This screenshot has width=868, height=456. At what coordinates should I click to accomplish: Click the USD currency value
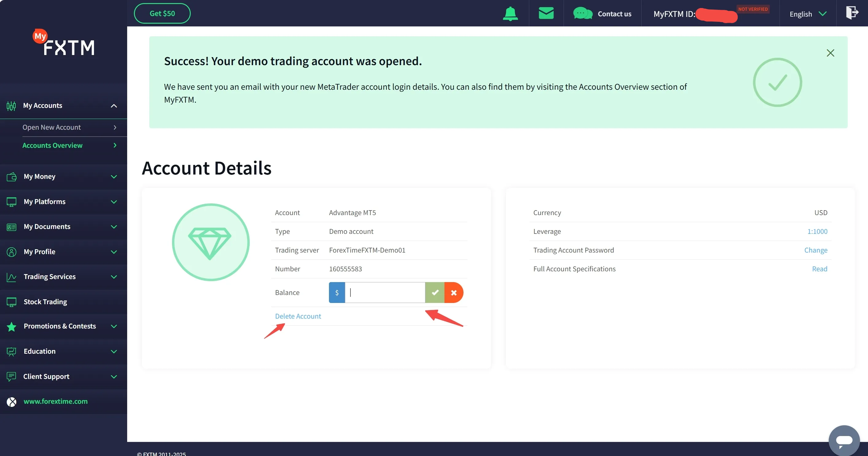tap(821, 213)
